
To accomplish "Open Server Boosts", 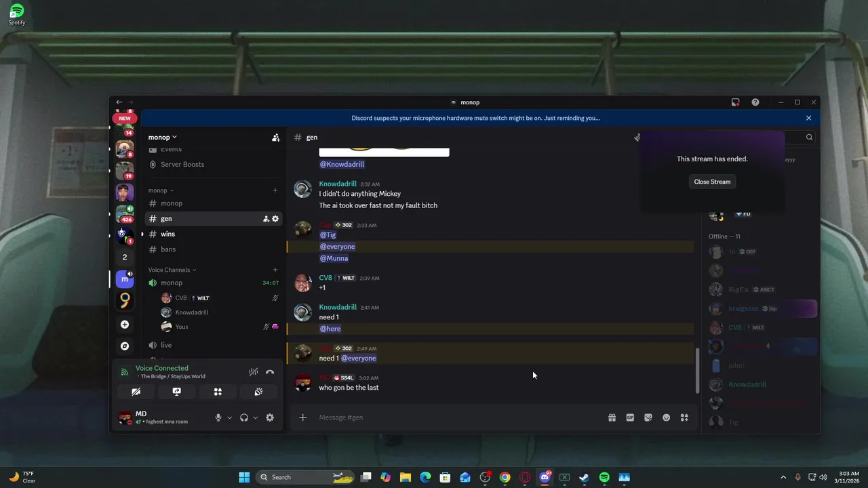I will (213, 165).
